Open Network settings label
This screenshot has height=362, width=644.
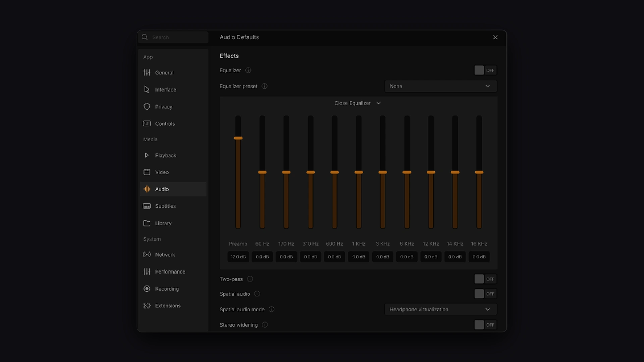click(x=165, y=255)
